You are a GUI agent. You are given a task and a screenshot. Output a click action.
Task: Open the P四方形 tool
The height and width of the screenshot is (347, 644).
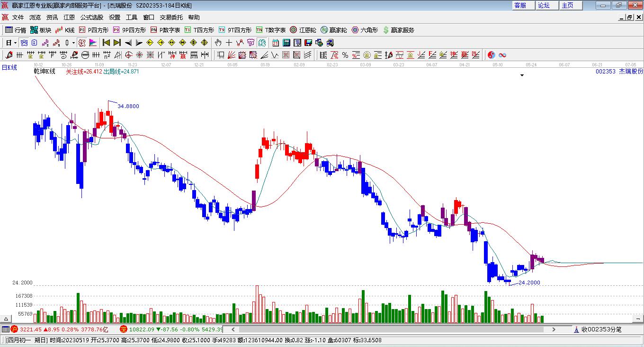pyautogui.click(x=94, y=30)
